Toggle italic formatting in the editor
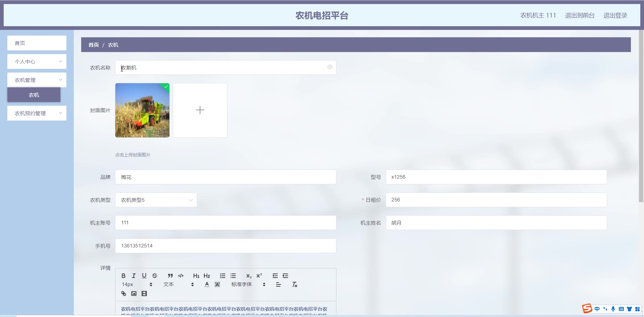 134,276
